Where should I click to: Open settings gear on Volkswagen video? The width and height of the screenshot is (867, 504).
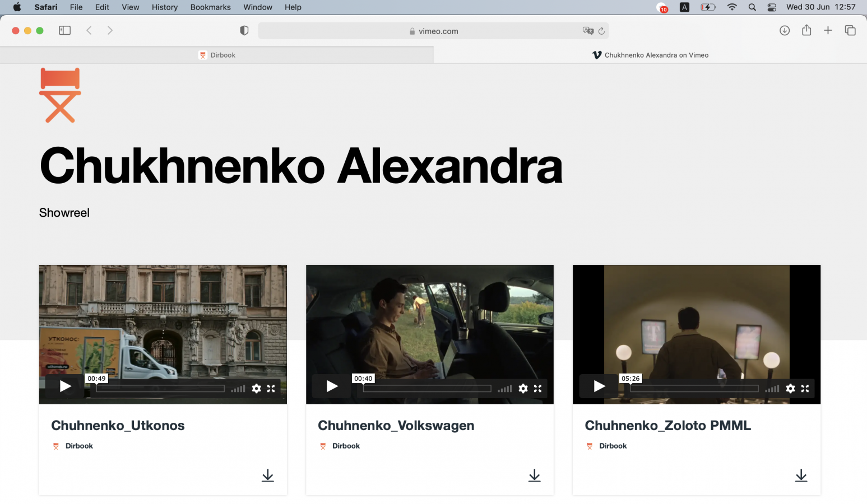(523, 389)
